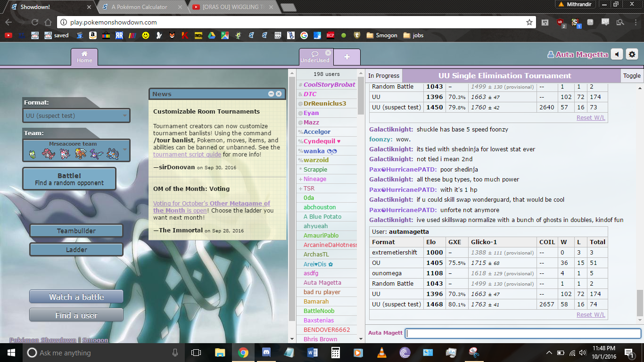Open YouTube bookmark icon
Screen dimensions: 644x362
pyautogui.click(x=8, y=35)
